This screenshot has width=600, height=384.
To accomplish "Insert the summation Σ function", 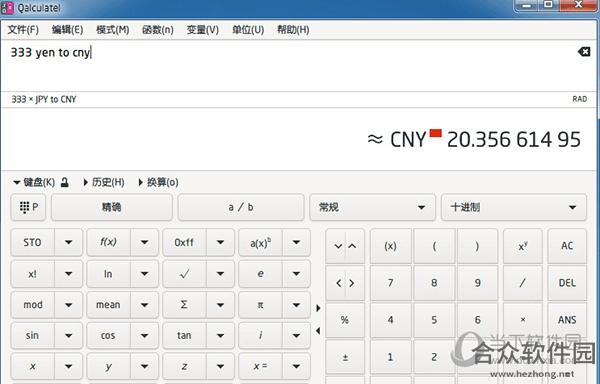I will pyautogui.click(x=184, y=305).
